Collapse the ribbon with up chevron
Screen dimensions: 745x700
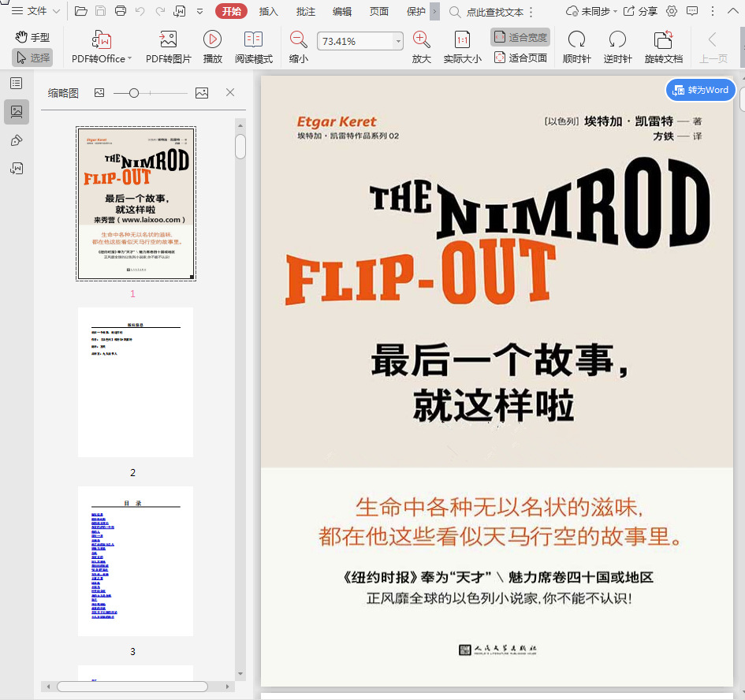click(x=732, y=11)
